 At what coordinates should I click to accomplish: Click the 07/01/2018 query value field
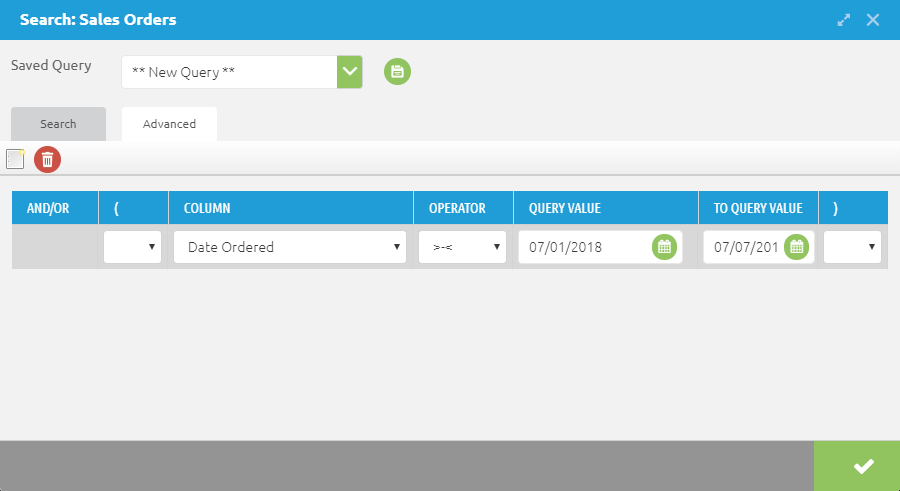click(583, 247)
